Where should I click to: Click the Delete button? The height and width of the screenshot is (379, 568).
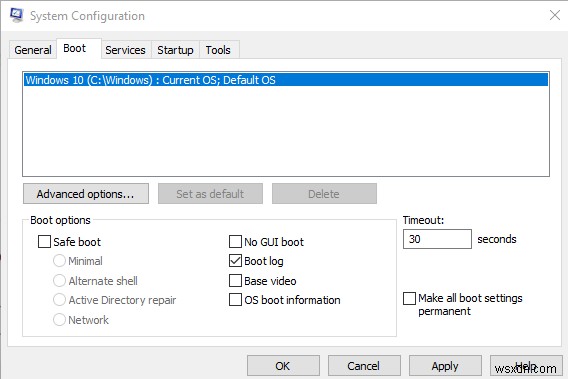pos(324,194)
